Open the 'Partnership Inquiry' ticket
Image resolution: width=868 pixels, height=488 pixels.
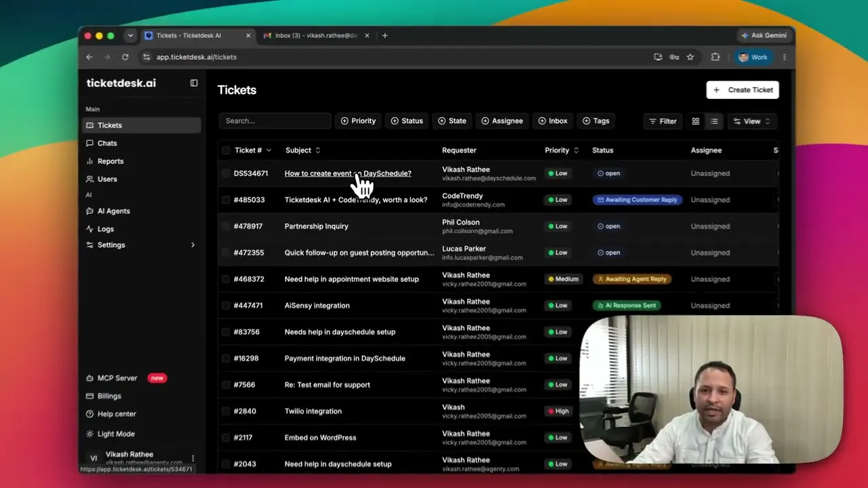point(317,226)
